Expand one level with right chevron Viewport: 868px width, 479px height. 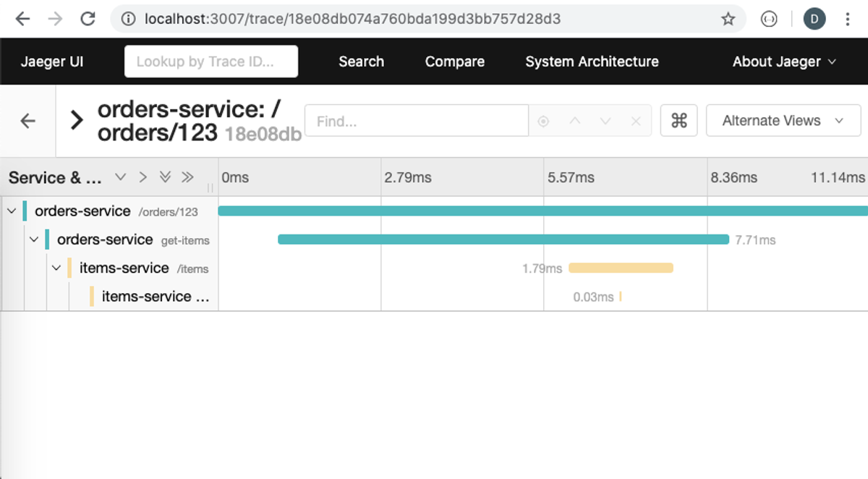tap(142, 177)
